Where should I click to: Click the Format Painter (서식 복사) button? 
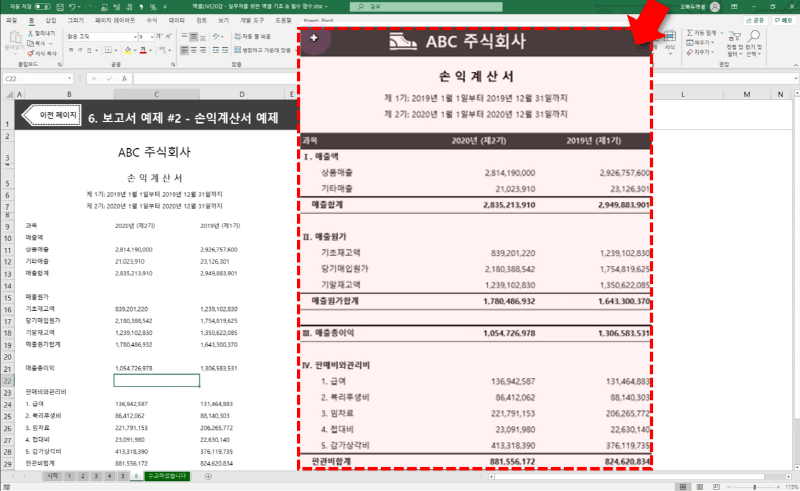(41, 53)
